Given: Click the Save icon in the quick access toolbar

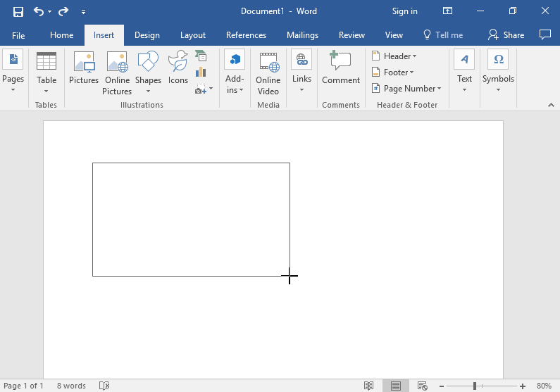Looking at the screenshot, I should [x=18, y=11].
